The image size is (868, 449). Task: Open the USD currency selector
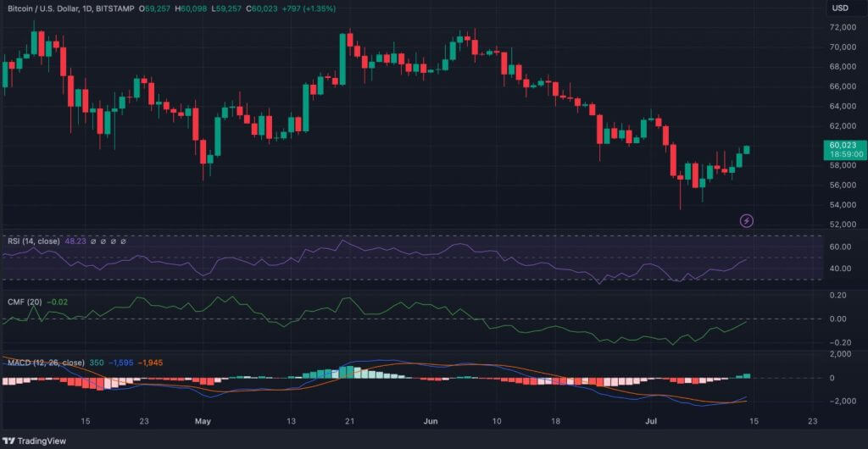click(x=840, y=8)
